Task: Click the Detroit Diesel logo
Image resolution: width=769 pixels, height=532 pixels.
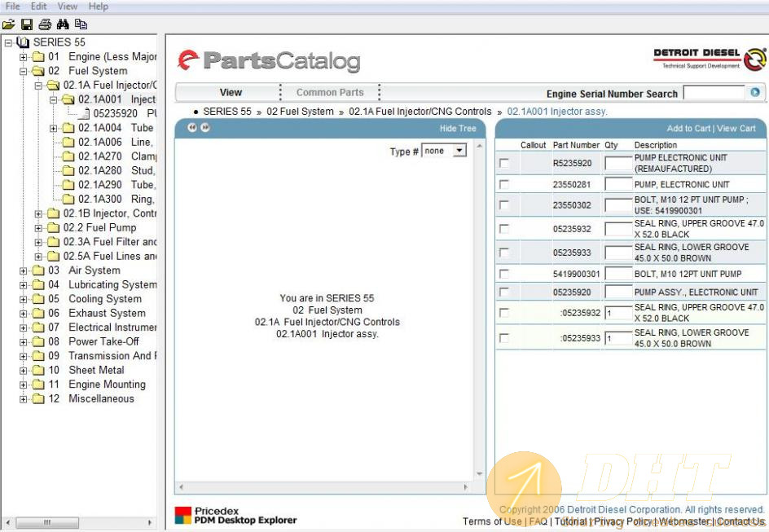Action: (x=710, y=59)
